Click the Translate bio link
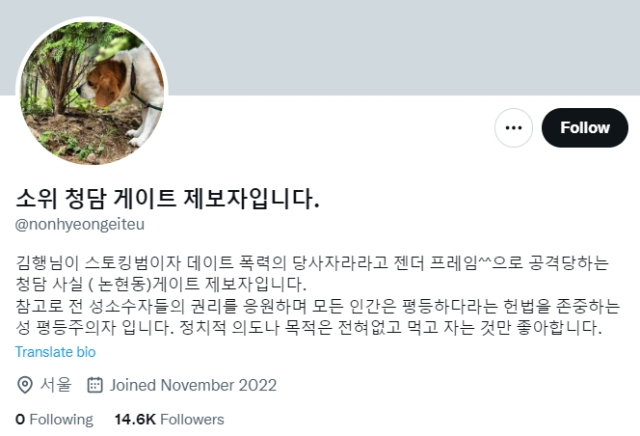This screenshot has height=436, width=640. tap(55, 352)
